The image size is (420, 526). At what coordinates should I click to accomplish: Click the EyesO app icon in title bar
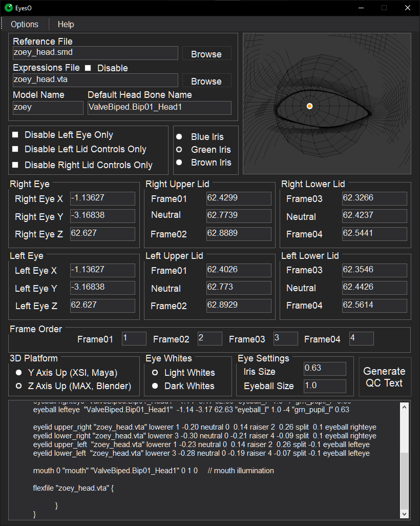click(x=8, y=8)
